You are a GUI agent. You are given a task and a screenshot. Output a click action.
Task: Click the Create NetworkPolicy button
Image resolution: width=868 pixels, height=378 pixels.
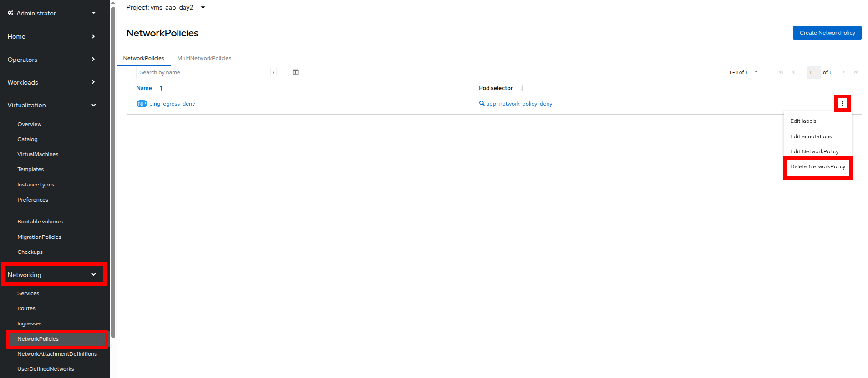(x=827, y=33)
